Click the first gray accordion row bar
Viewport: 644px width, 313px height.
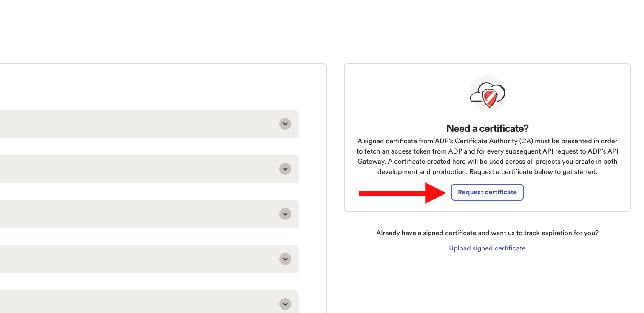[x=149, y=124]
